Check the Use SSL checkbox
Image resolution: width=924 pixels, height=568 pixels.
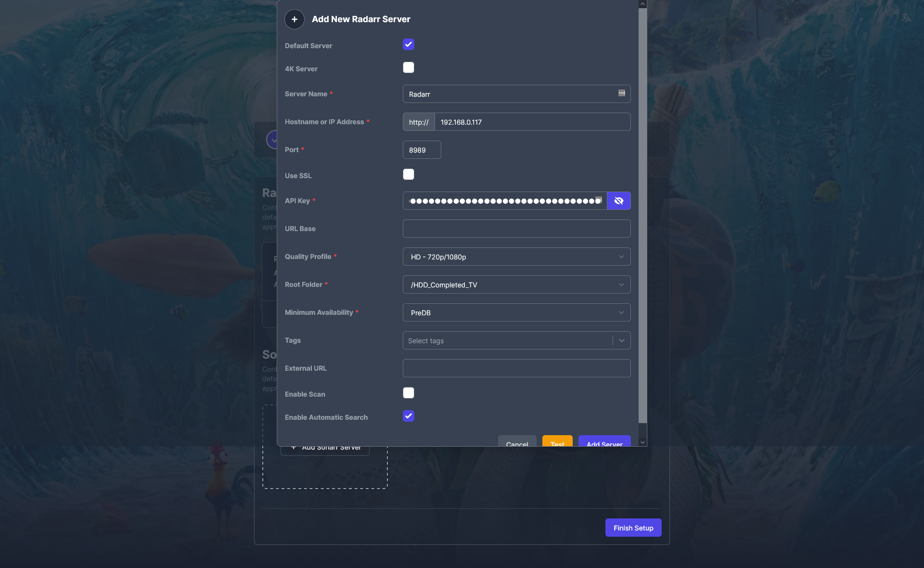(x=408, y=174)
